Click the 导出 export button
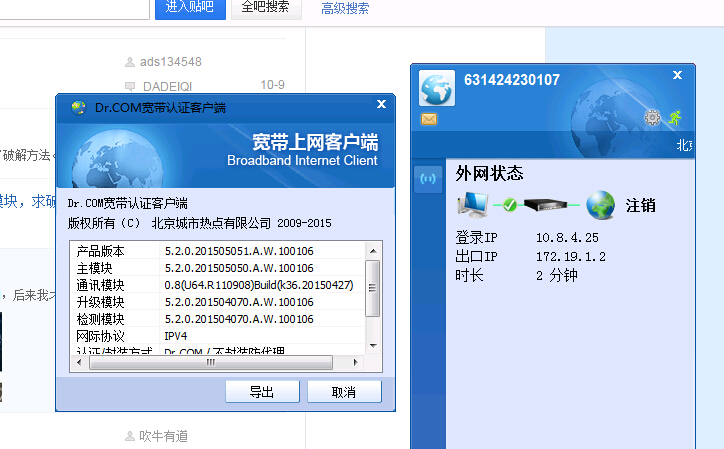This screenshot has height=449, width=724. point(262,392)
